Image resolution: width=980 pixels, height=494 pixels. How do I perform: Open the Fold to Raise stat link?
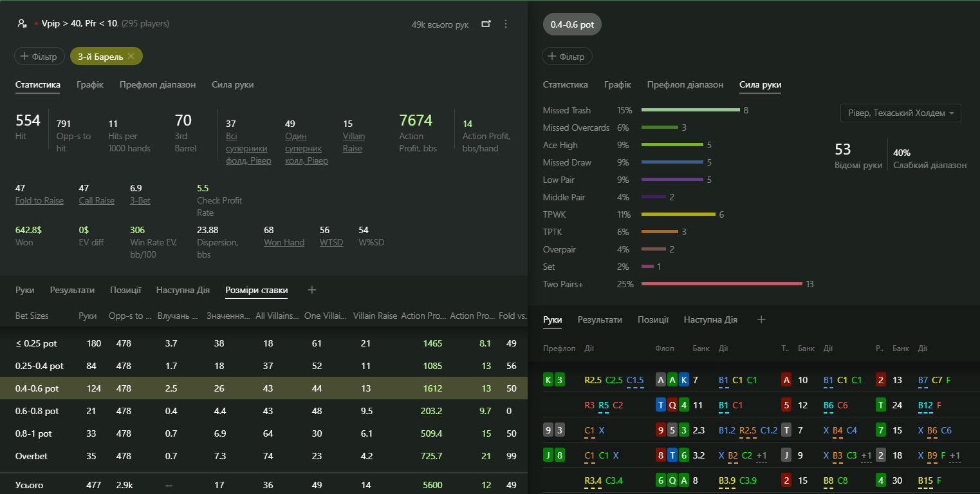pos(39,200)
